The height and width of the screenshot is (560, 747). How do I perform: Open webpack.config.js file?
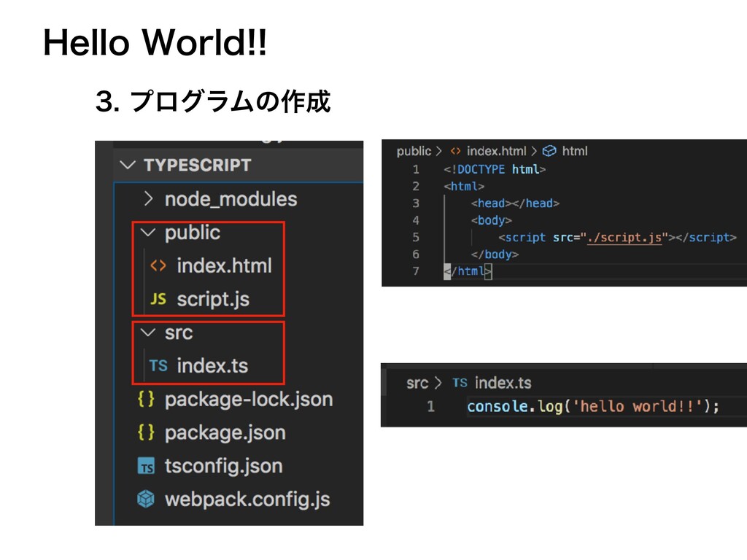click(247, 499)
